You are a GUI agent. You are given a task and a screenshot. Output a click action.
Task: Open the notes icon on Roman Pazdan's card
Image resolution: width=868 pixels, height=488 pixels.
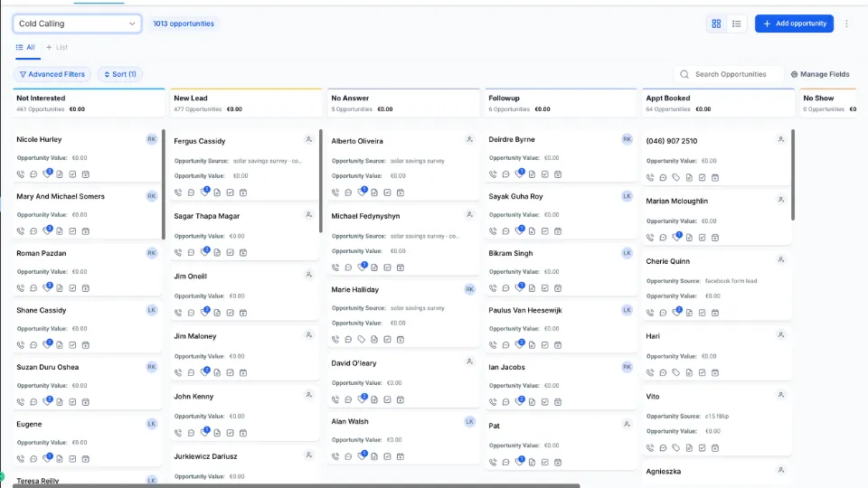pos(60,288)
